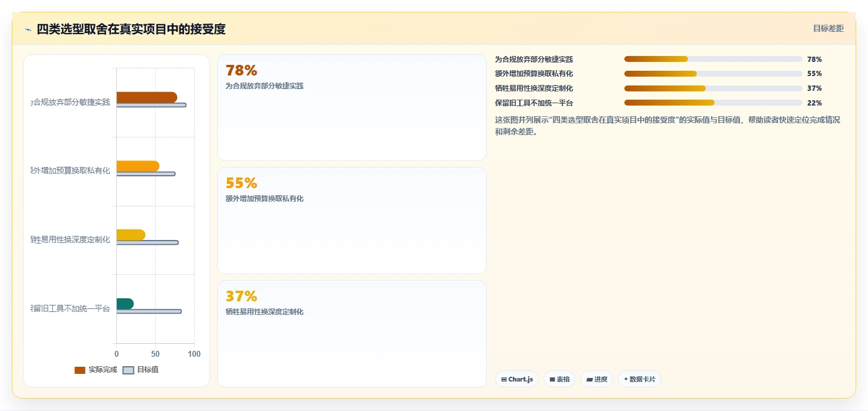Click the progress row label 额外增加预算换取私有化
This screenshot has width=868, height=411.
coord(534,74)
